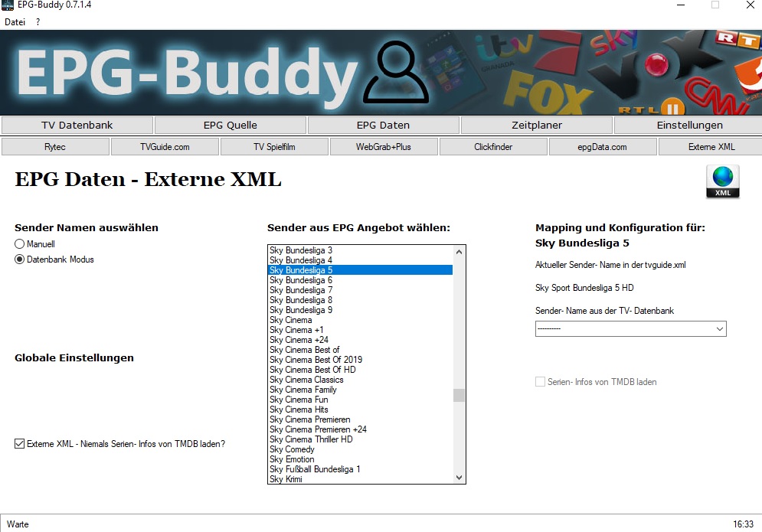Screen dimensions: 762x532
Task: Click the 16:33 clock in status bar
Action: tap(743, 524)
